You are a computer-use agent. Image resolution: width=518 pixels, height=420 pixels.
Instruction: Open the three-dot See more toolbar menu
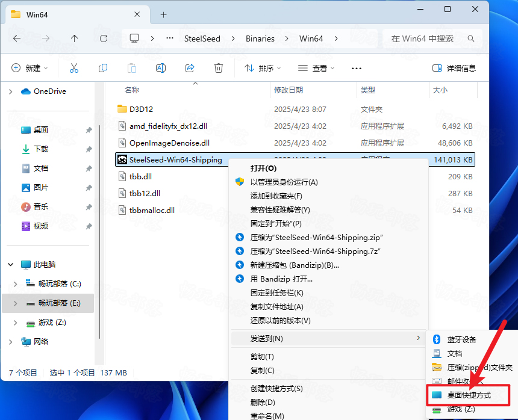tap(357, 69)
